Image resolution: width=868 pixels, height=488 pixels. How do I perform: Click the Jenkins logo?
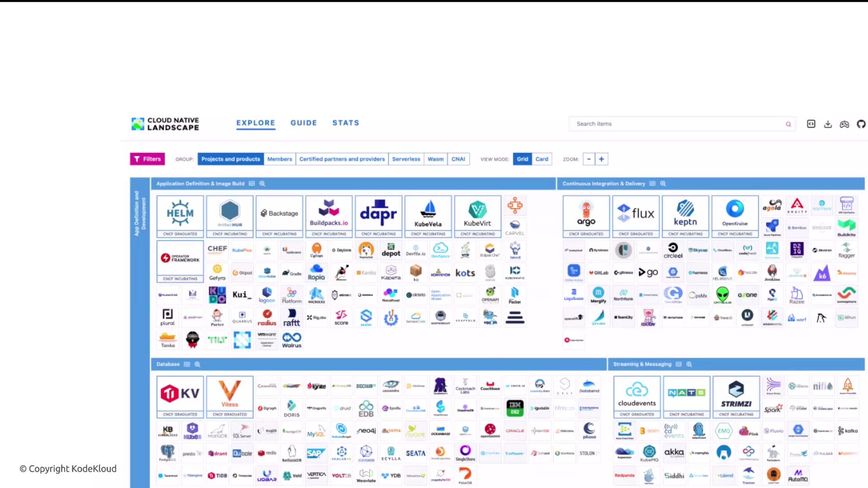click(772, 272)
